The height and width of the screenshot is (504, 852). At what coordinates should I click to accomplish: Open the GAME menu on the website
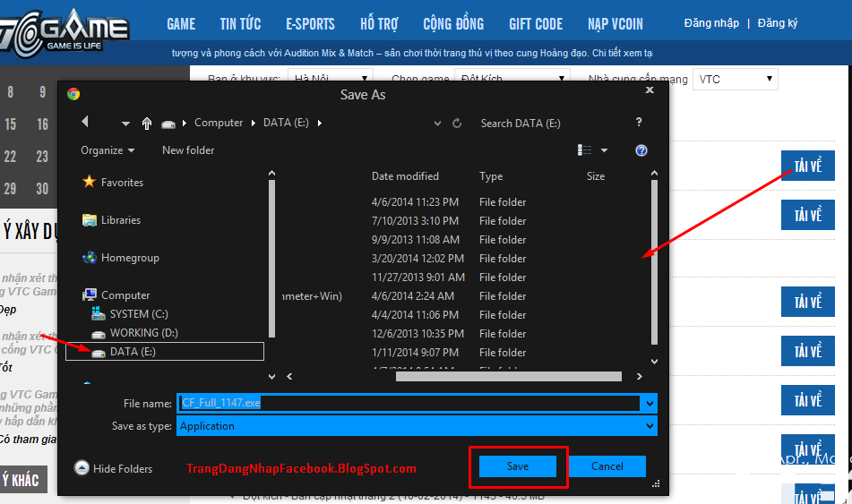tap(181, 24)
